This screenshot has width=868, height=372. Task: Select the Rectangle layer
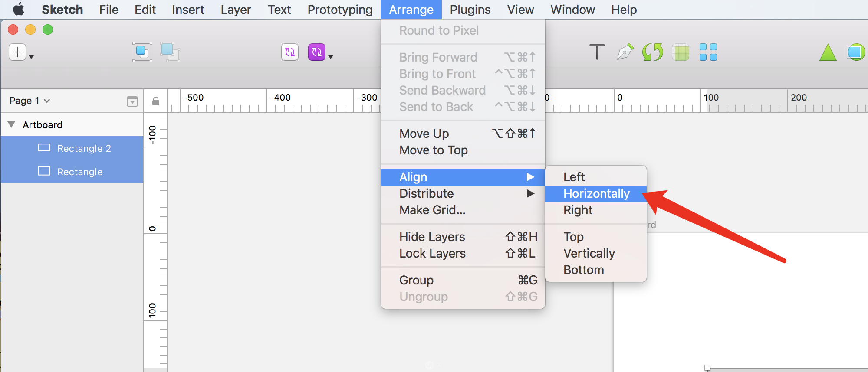(x=72, y=172)
